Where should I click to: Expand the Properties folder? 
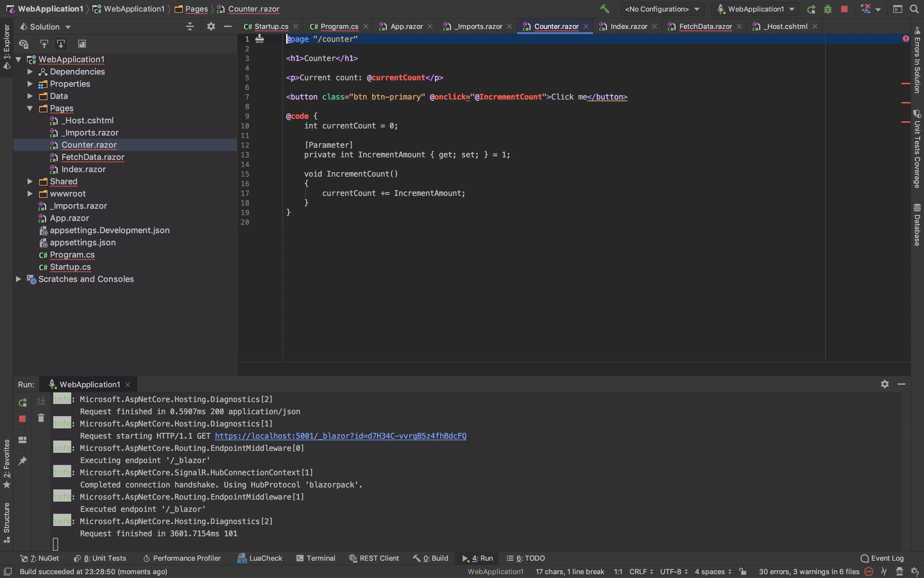[30, 84]
